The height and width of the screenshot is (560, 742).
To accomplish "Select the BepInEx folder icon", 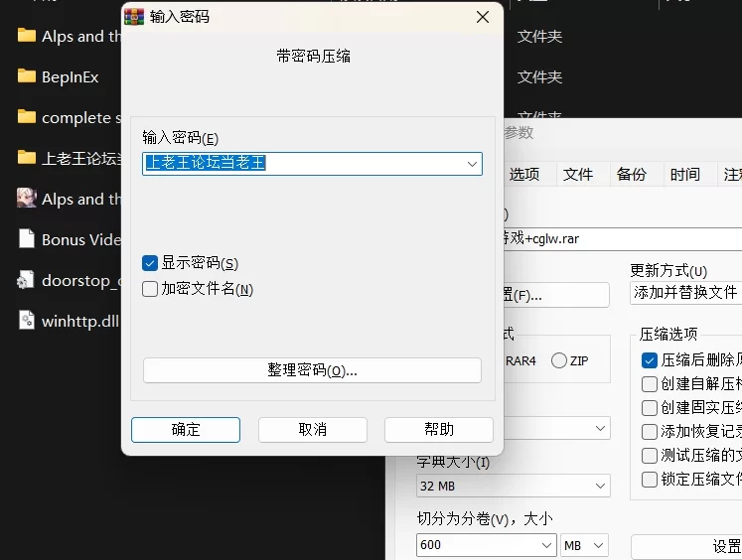I will [27, 76].
